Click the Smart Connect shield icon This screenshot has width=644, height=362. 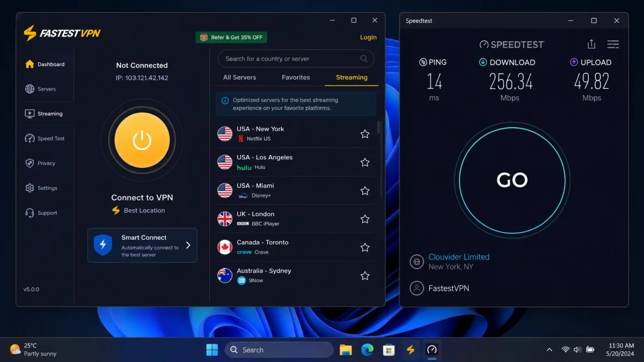103,245
